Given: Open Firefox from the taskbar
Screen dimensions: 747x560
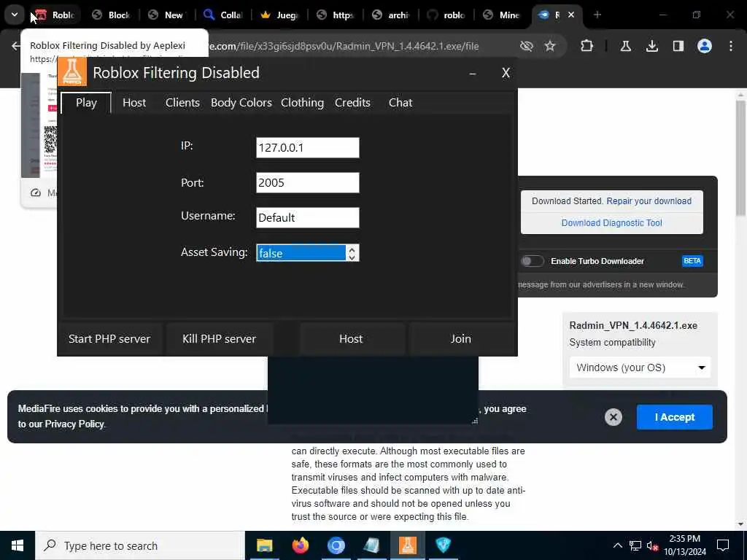Looking at the screenshot, I should pos(300,545).
